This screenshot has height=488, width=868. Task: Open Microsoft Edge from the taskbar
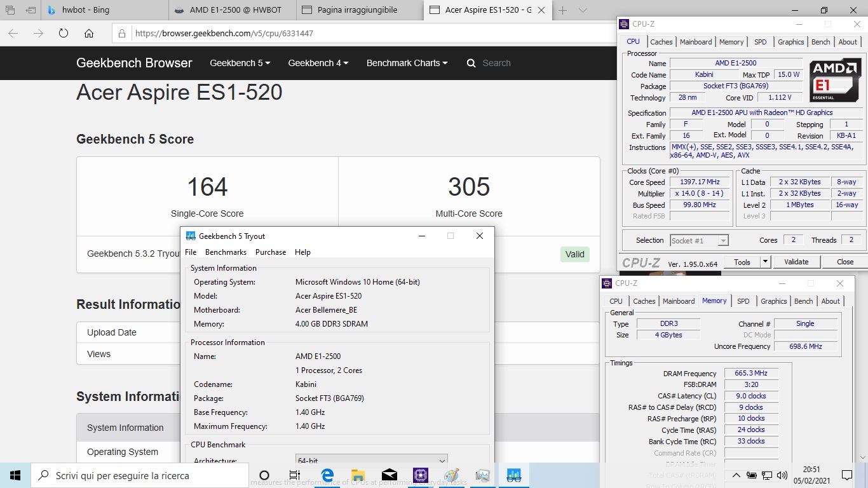[327, 475]
